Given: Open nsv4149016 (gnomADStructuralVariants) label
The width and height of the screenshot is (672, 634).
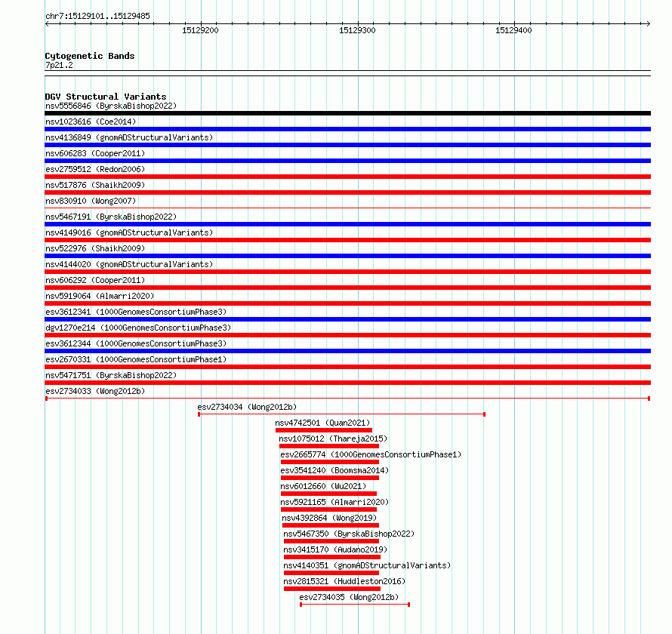Looking at the screenshot, I should coord(129,232).
